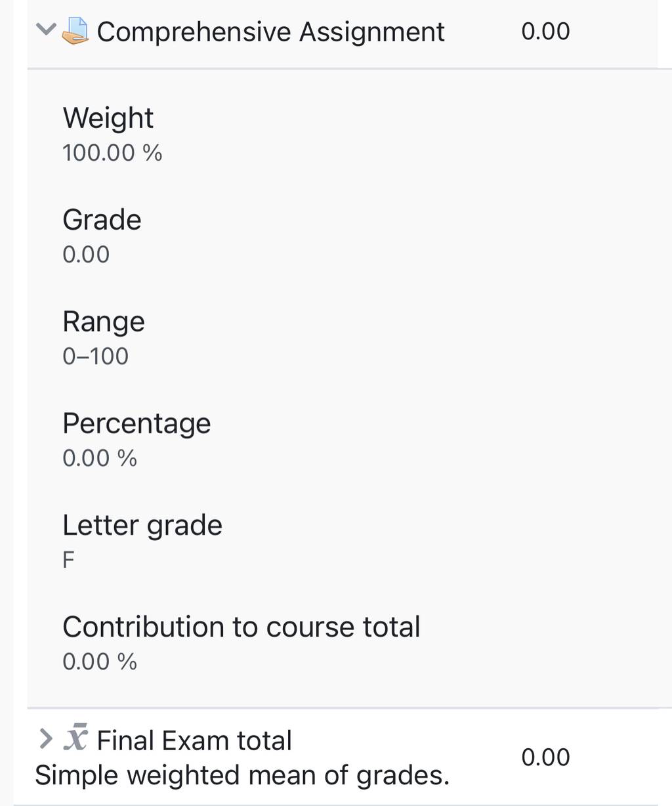
Task: Click the Grade label
Action: tap(102, 220)
